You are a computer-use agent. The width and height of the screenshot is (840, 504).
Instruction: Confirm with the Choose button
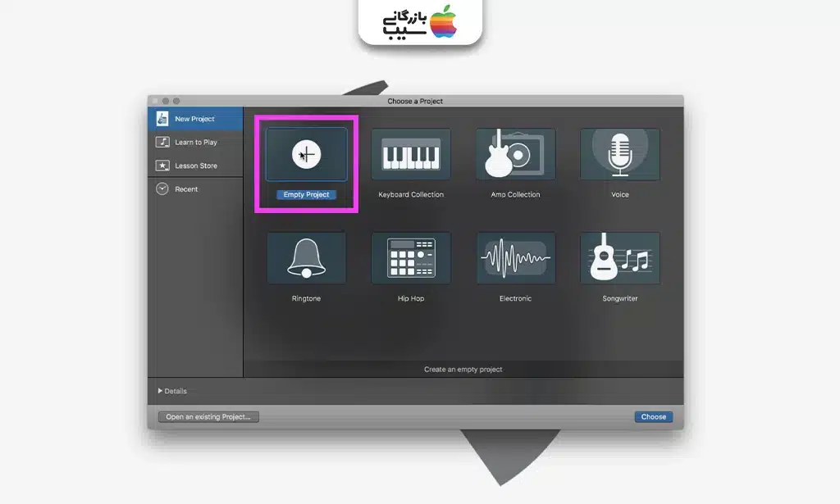coord(654,417)
